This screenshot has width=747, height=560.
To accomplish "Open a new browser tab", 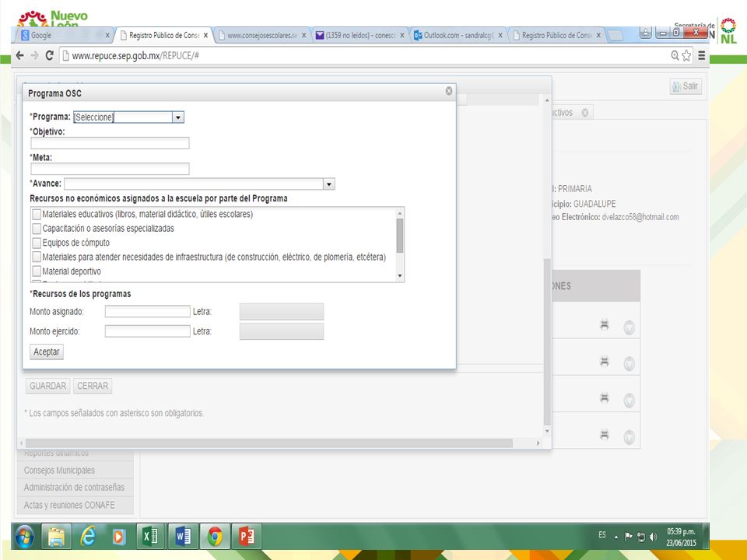I will [615, 35].
